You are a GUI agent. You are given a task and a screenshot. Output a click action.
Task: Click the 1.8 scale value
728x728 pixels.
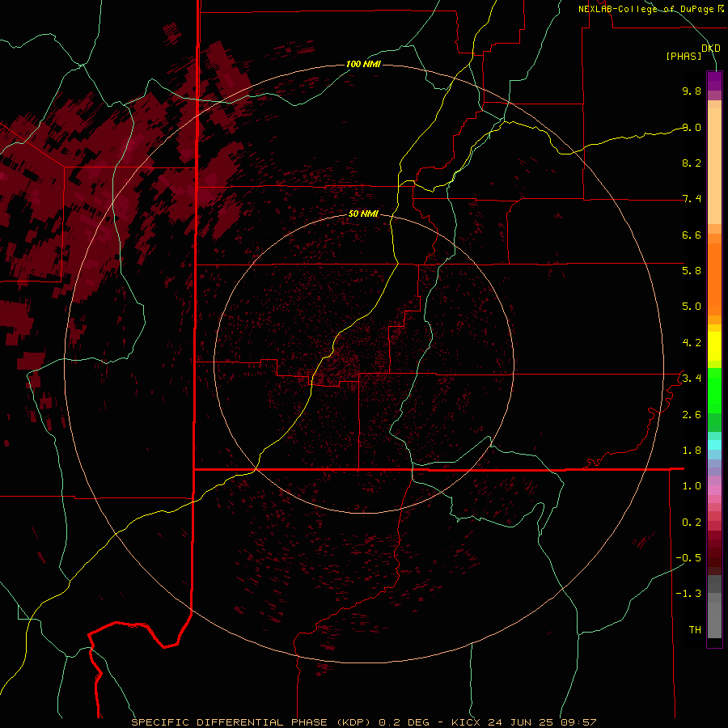pyautogui.click(x=692, y=451)
